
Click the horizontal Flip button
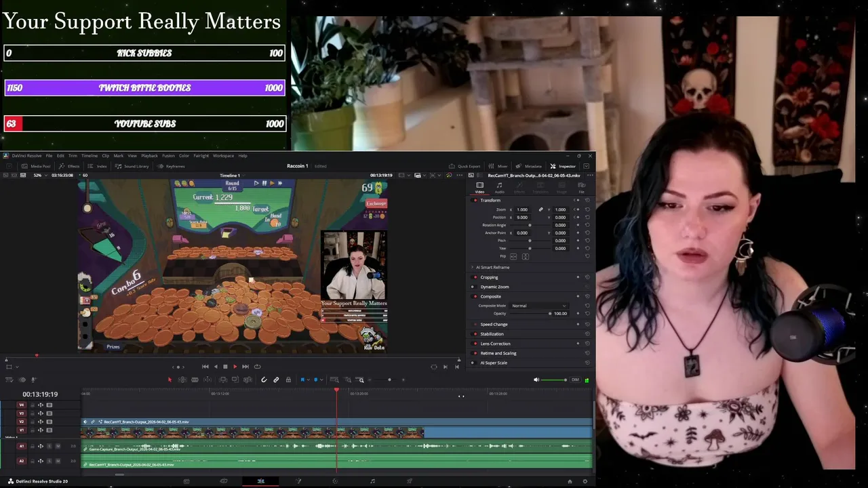(513, 256)
